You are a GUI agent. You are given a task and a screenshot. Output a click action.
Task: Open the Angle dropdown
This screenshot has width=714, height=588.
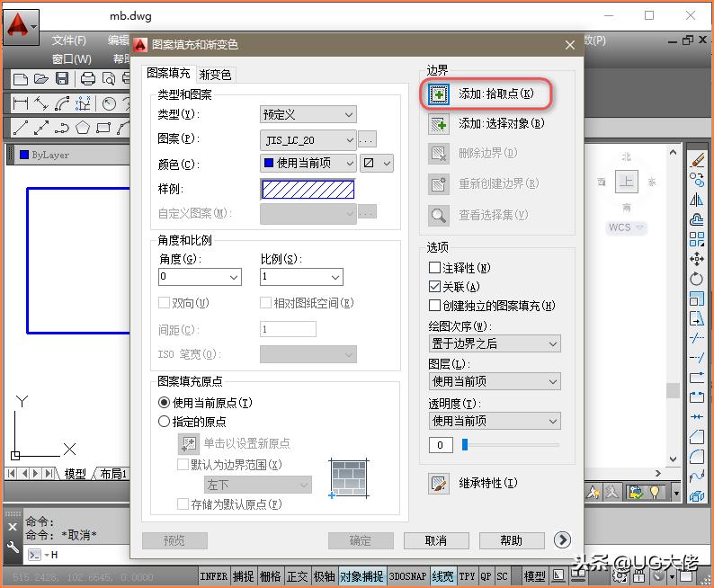[200, 277]
